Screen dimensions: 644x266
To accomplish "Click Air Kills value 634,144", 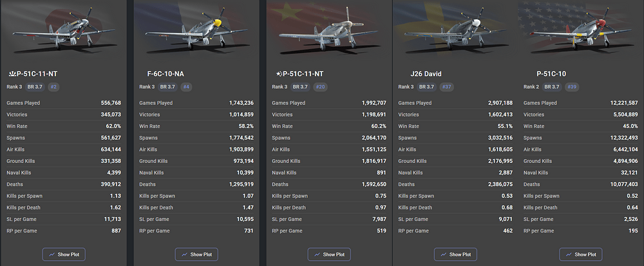I will (x=111, y=149).
